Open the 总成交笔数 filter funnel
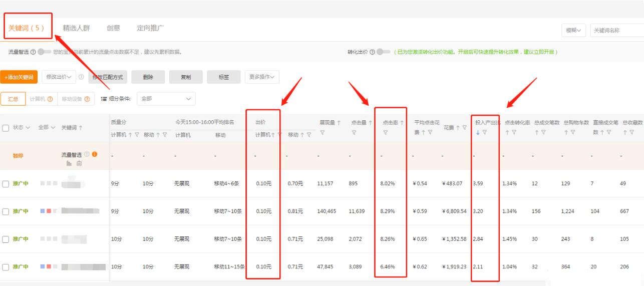 point(542,132)
